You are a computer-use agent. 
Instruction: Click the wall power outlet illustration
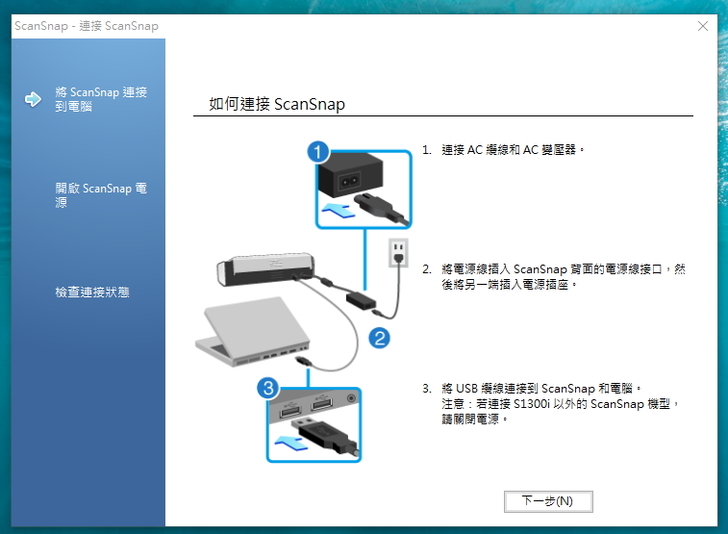point(398,253)
